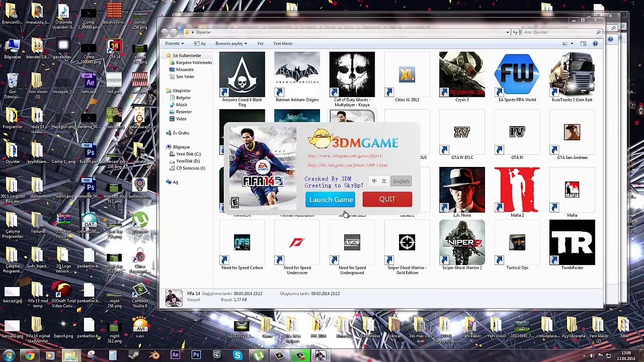Click the red QUIT button

pos(387,199)
